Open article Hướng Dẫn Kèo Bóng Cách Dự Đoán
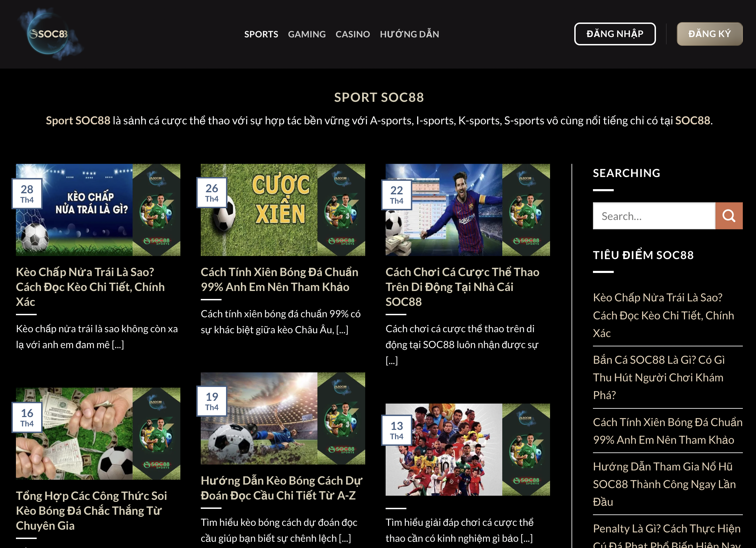This screenshot has width=756, height=548. point(281,488)
